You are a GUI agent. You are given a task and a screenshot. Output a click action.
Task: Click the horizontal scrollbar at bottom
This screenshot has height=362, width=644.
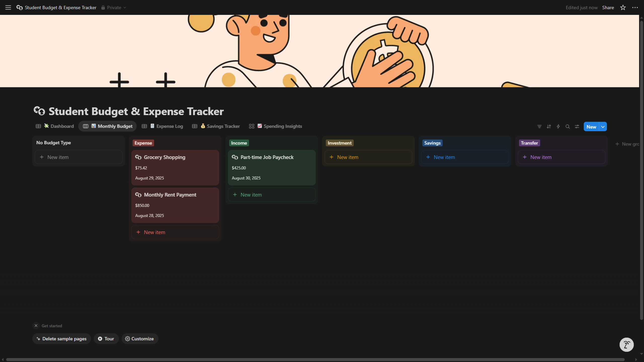(x=315, y=360)
